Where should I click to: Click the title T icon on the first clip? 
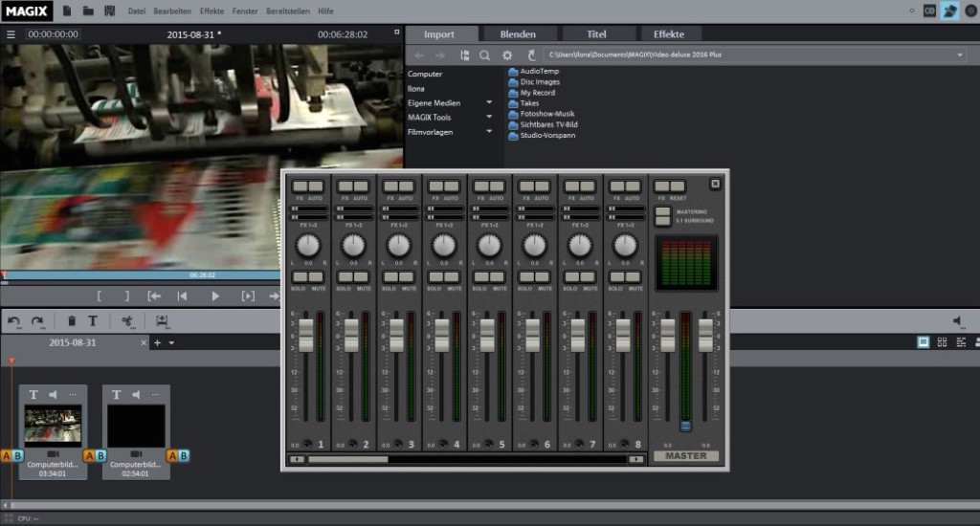coord(33,395)
